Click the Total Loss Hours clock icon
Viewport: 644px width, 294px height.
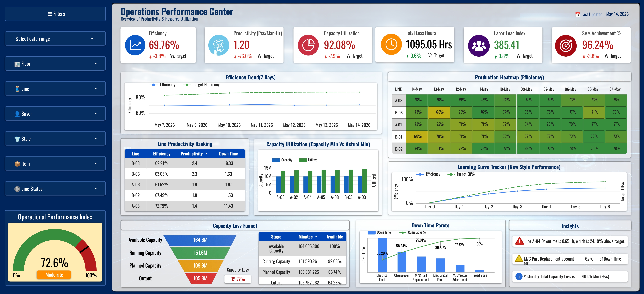coord(391,44)
